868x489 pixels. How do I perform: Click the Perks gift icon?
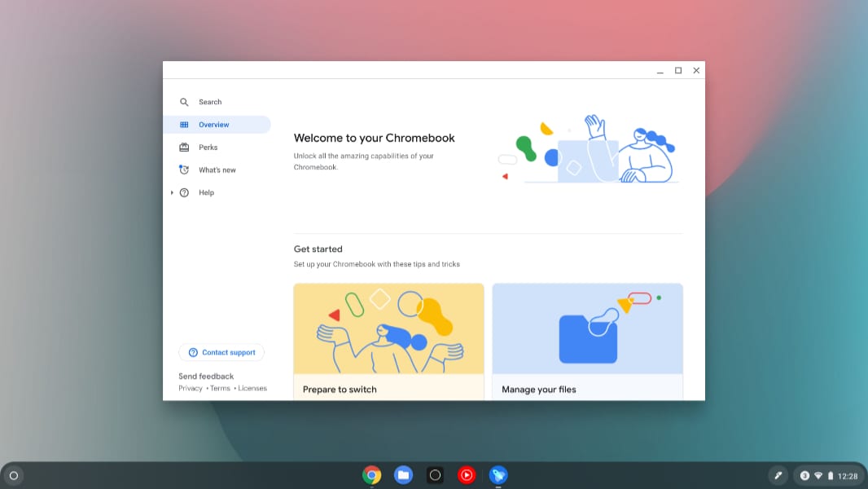tap(184, 148)
